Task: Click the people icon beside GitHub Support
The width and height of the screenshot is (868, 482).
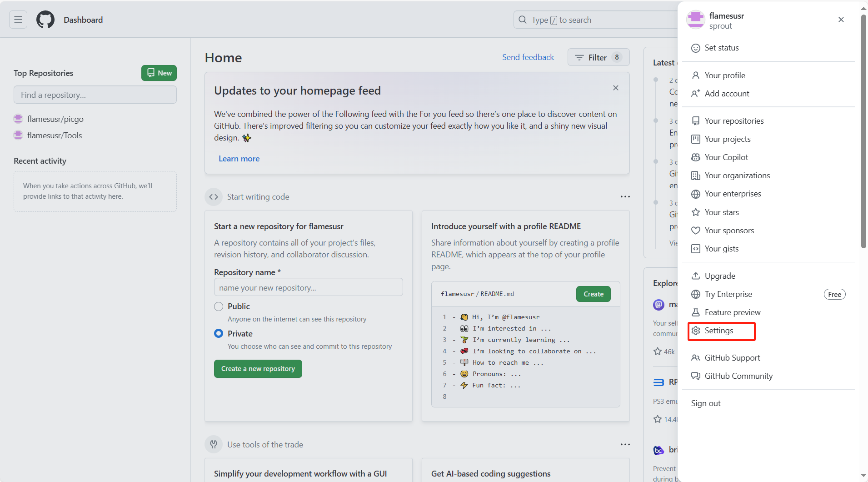Action: click(696, 358)
